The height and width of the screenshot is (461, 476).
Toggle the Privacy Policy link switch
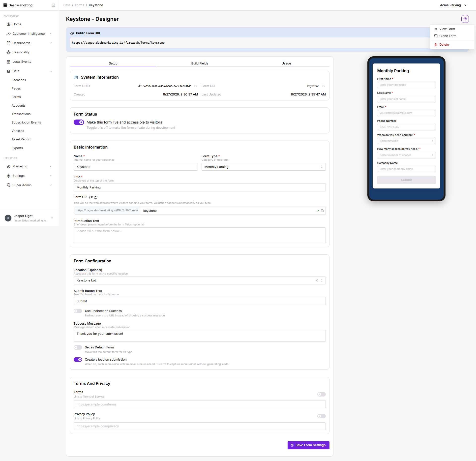point(321,416)
